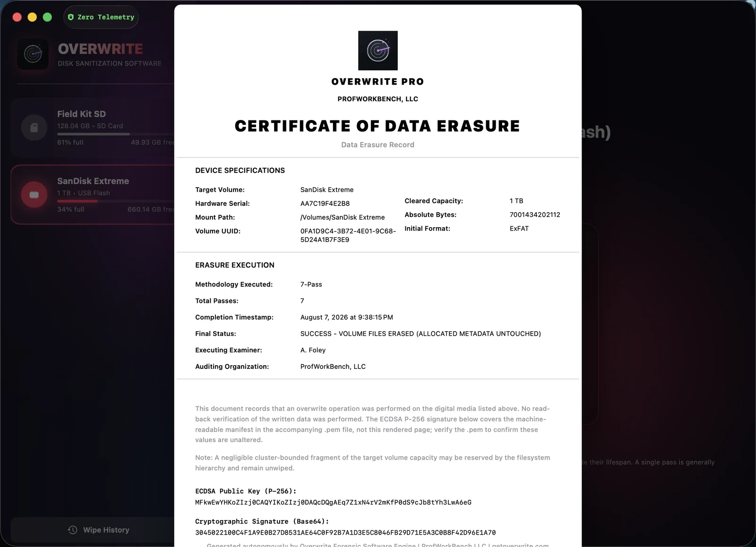Screen dimensions: 756x547
Task: Click the cryptographic signature hex string
Action: (x=345, y=532)
